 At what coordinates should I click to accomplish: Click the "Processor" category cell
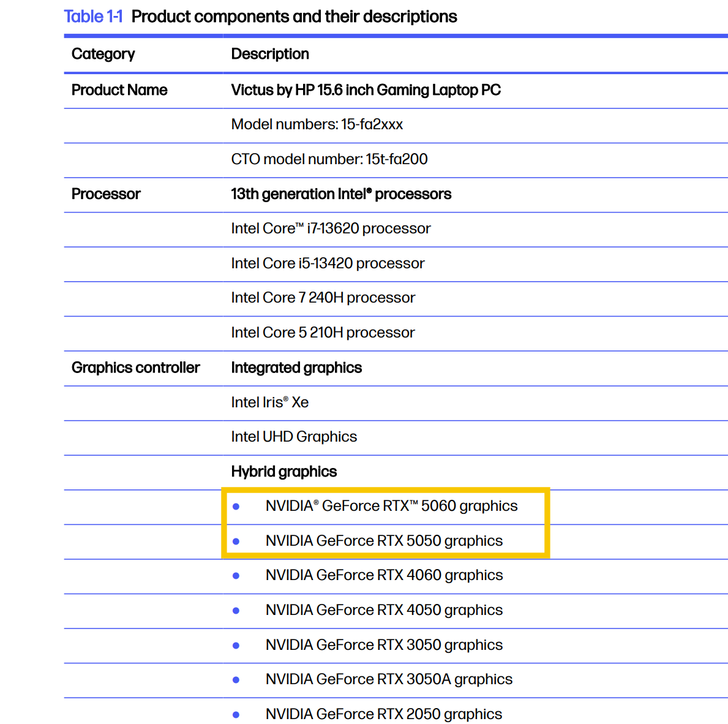(x=106, y=194)
